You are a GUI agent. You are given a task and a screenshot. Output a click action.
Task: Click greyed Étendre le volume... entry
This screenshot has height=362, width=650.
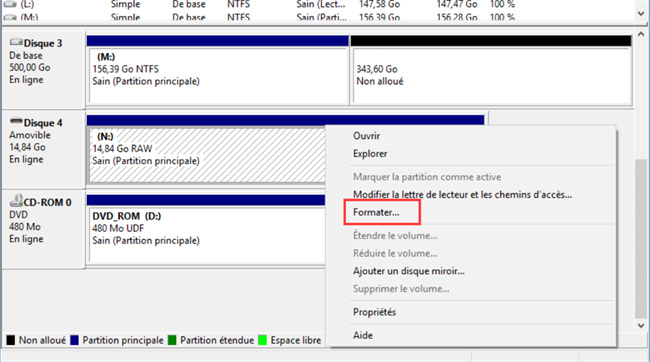coord(395,236)
